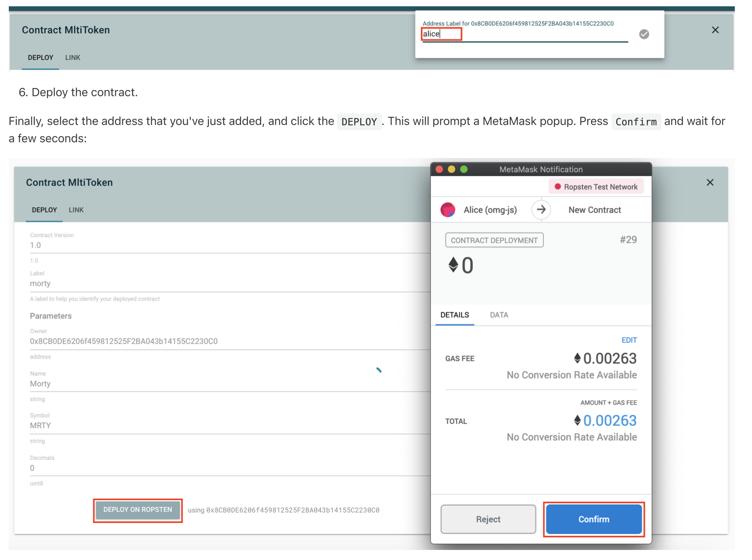This screenshot has height=560, width=752.
Task: Switch to LINK tab in lower dialog
Action: tap(76, 210)
